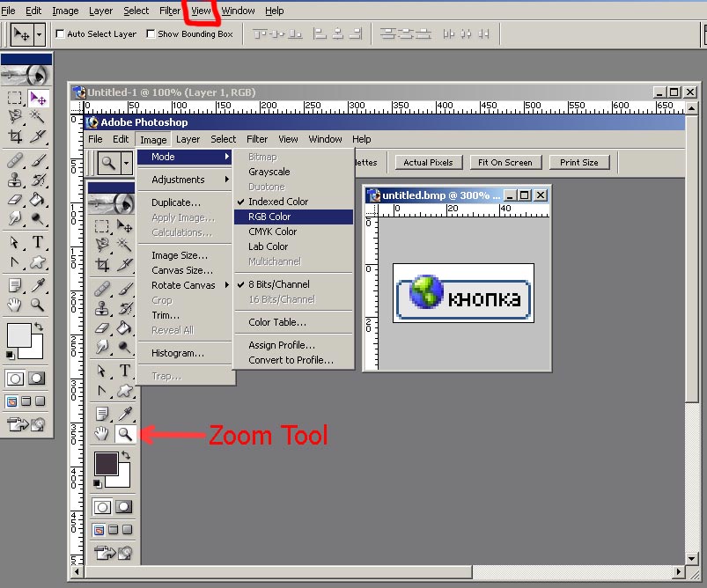Enable the Auto Select Layer checkbox
The image size is (707, 588).
pyautogui.click(x=60, y=33)
